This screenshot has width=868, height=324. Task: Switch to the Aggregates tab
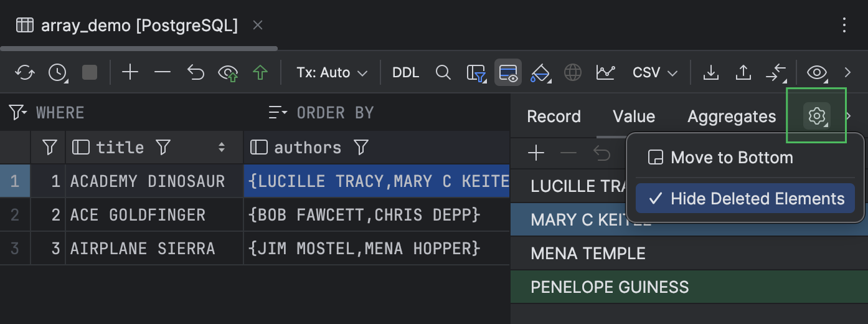click(x=732, y=117)
